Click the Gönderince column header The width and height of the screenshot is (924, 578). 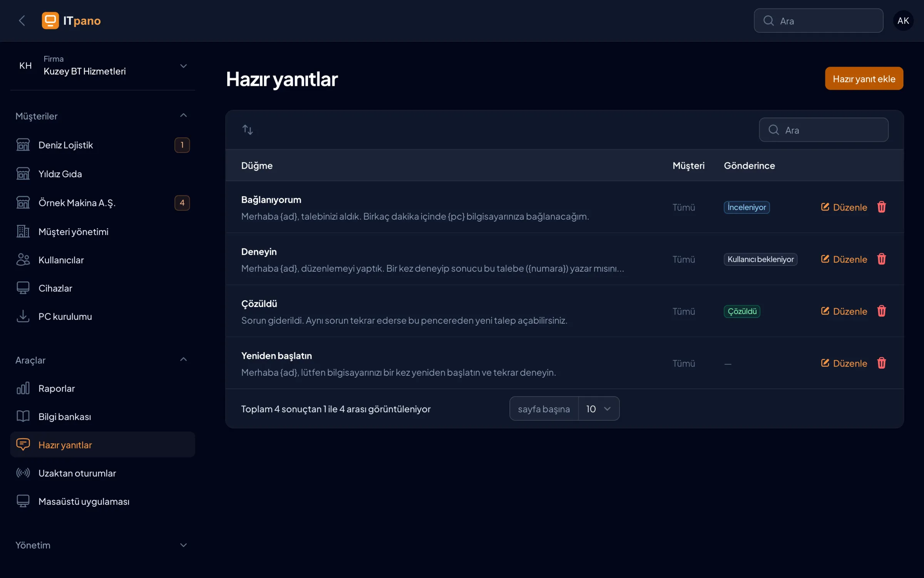(x=749, y=166)
